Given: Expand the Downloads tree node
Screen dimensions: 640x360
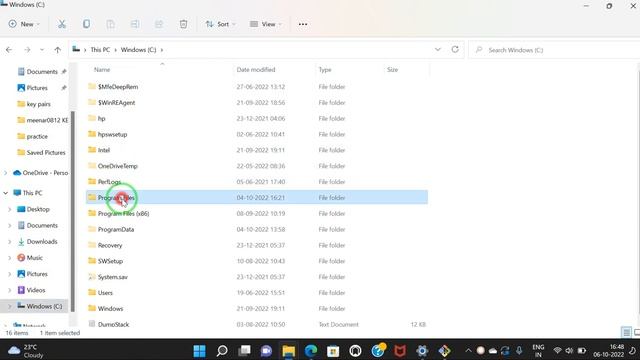Looking at the screenshot, I should [9, 242].
